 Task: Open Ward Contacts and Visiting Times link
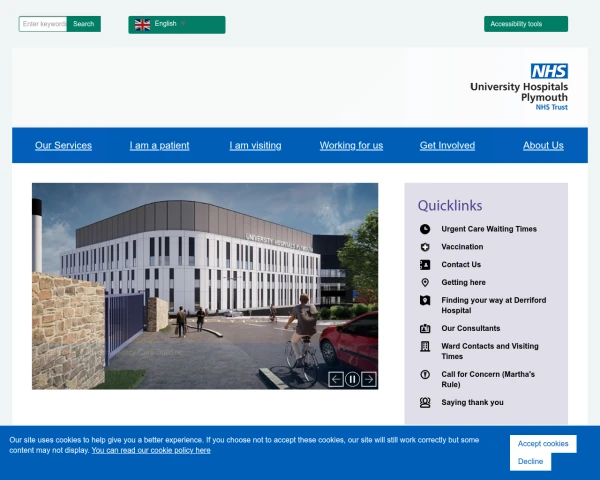pyautogui.click(x=490, y=351)
